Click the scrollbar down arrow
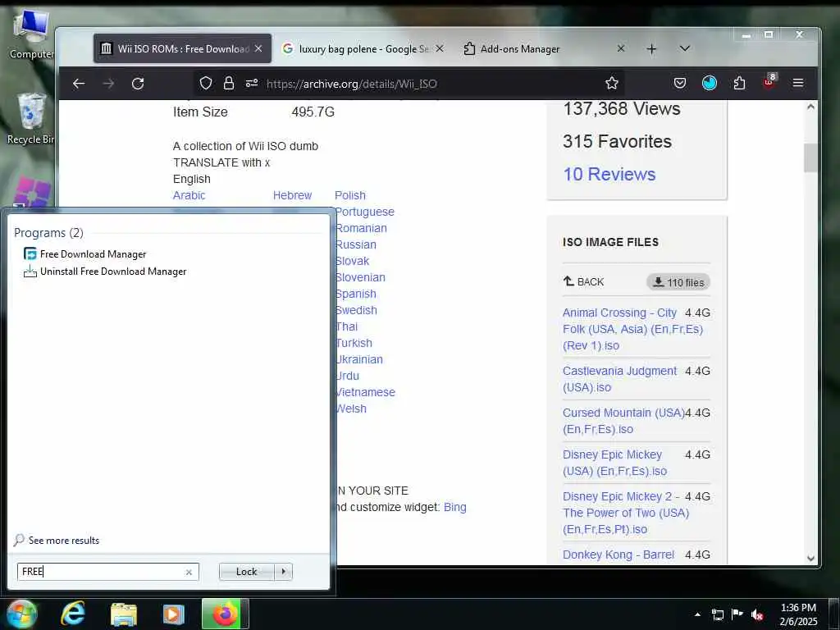 (x=810, y=558)
